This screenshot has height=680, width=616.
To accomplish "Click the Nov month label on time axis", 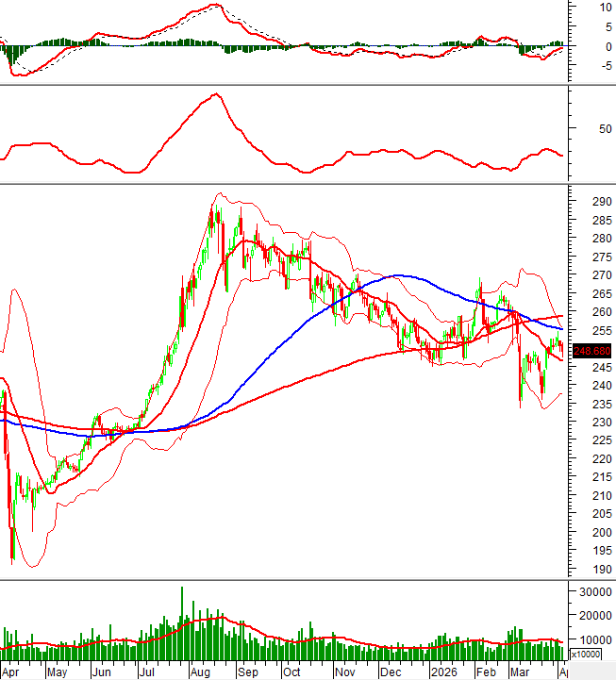I will pos(344,672).
